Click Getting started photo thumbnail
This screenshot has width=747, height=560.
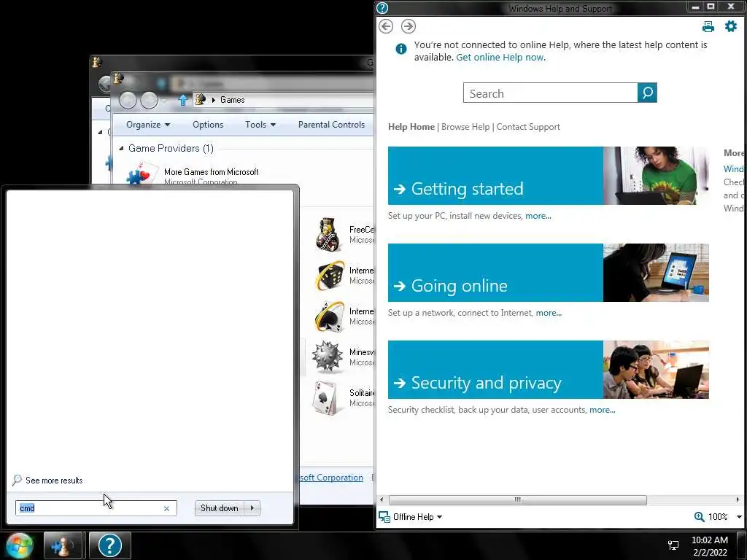656,176
